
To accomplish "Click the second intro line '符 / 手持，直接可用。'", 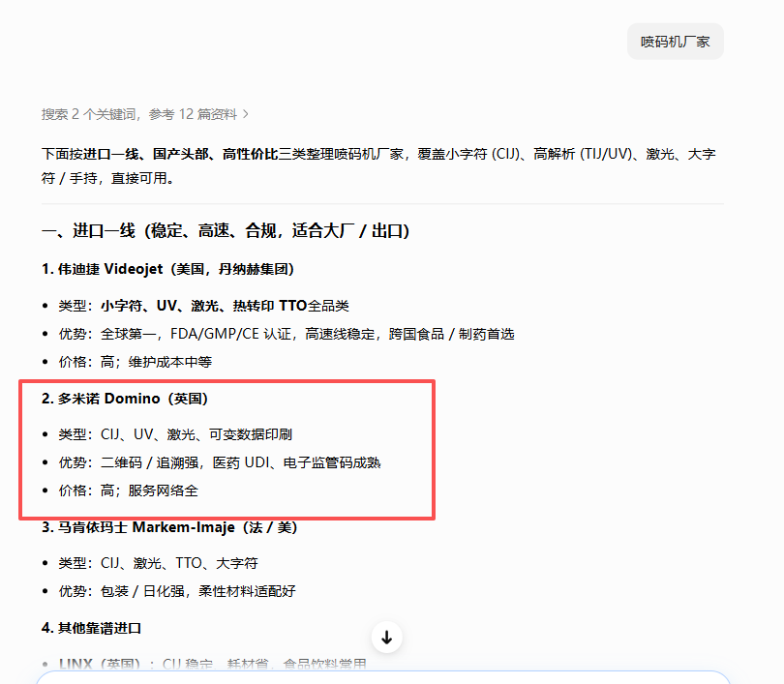I will [107, 178].
